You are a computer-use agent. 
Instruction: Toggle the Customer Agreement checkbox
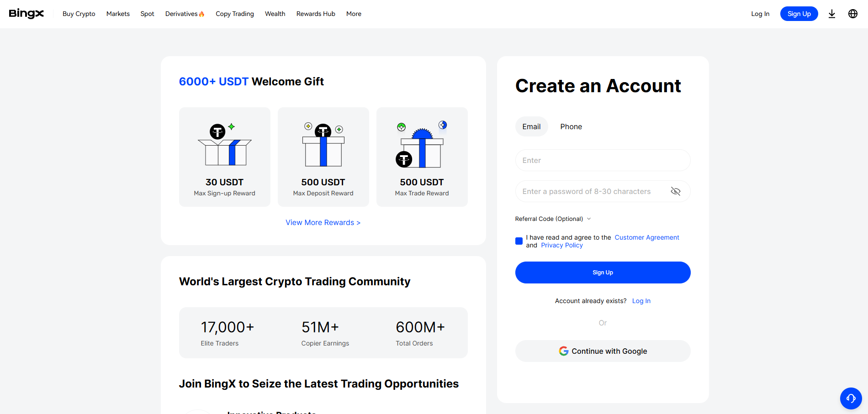(x=519, y=241)
